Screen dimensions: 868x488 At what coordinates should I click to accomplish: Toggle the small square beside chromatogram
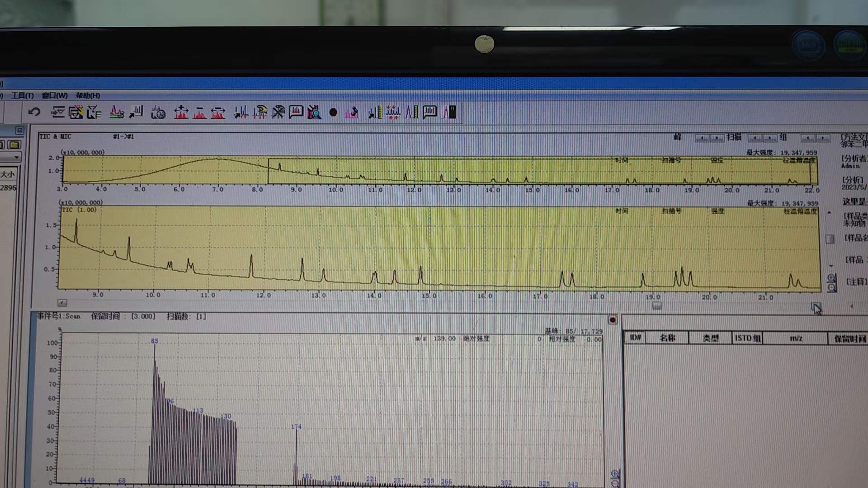click(x=830, y=239)
